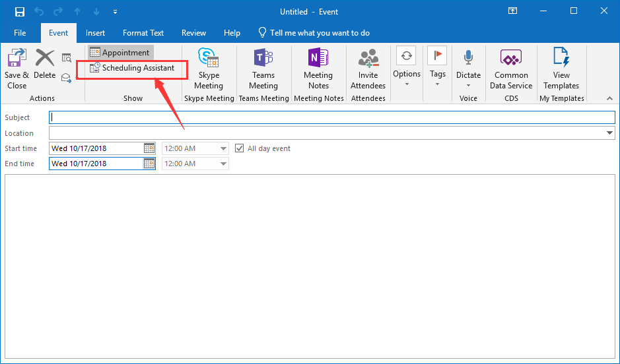Switch to the Insert tab

[95, 33]
